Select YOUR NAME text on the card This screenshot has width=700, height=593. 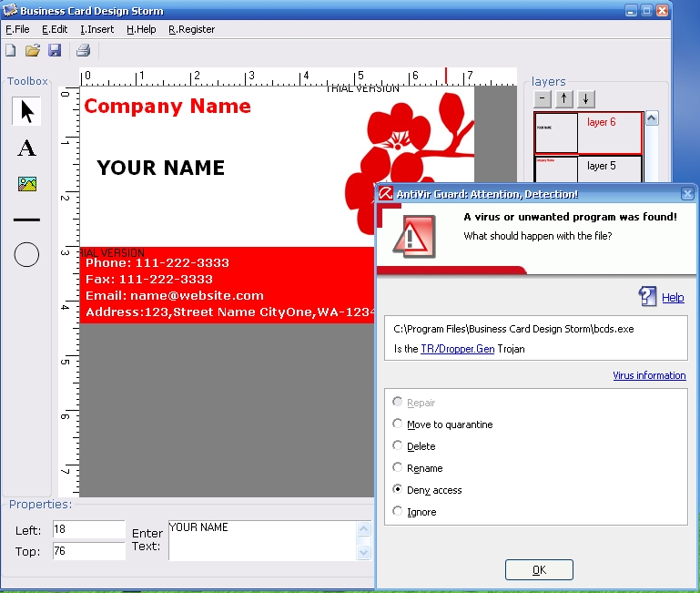point(161,168)
